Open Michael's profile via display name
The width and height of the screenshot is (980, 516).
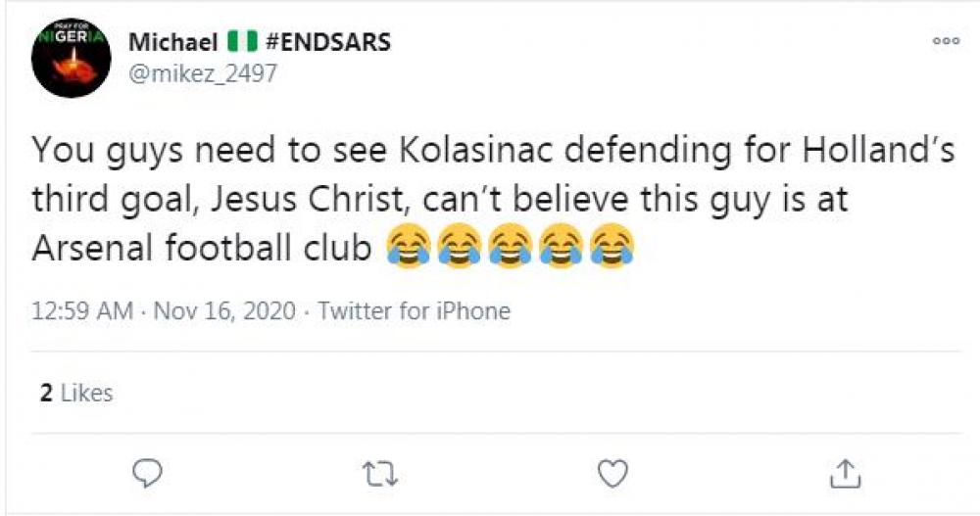click(172, 42)
